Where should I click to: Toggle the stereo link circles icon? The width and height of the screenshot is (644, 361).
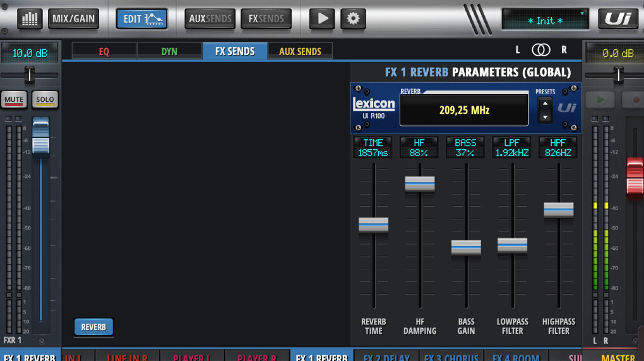[x=541, y=50]
